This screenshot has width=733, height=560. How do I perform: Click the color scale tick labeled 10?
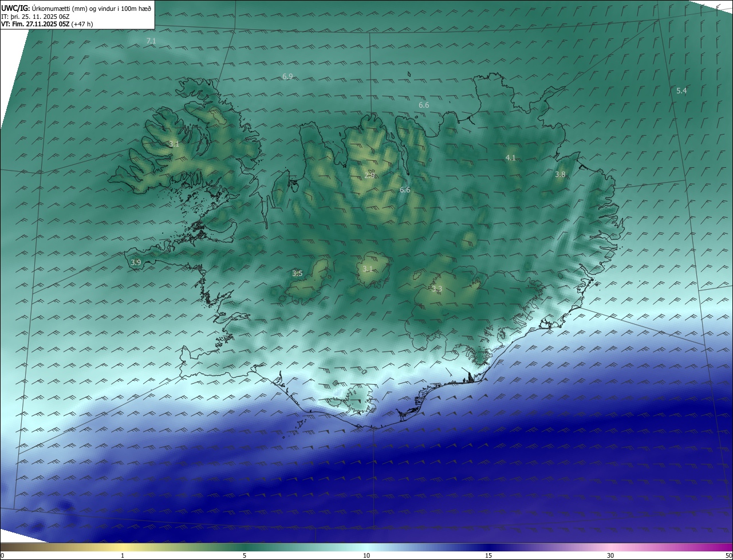(x=366, y=555)
